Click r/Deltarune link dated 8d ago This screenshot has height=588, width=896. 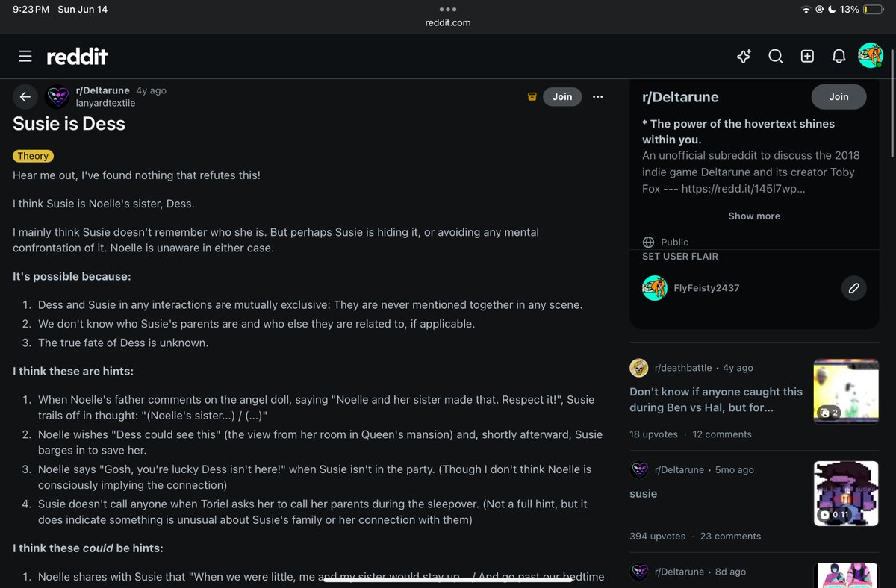click(679, 572)
